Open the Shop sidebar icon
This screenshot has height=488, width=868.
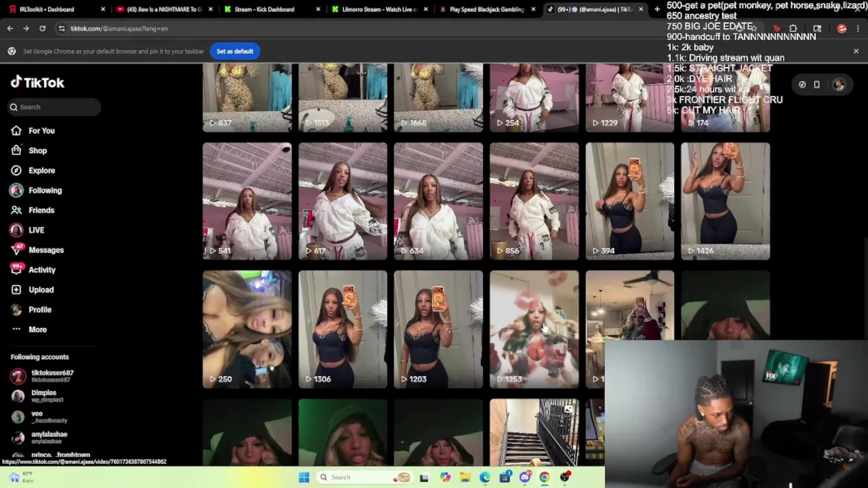coord(16,150)
